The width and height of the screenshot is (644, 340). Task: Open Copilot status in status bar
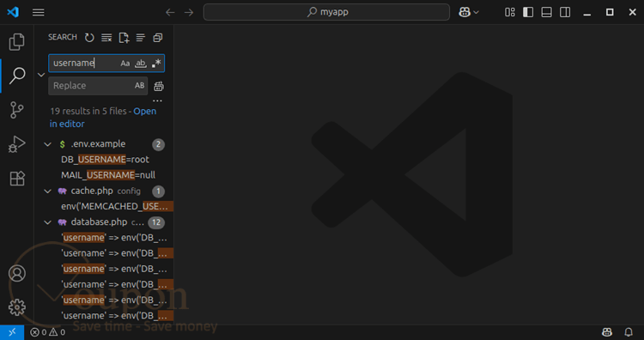[x=606, y=332]
